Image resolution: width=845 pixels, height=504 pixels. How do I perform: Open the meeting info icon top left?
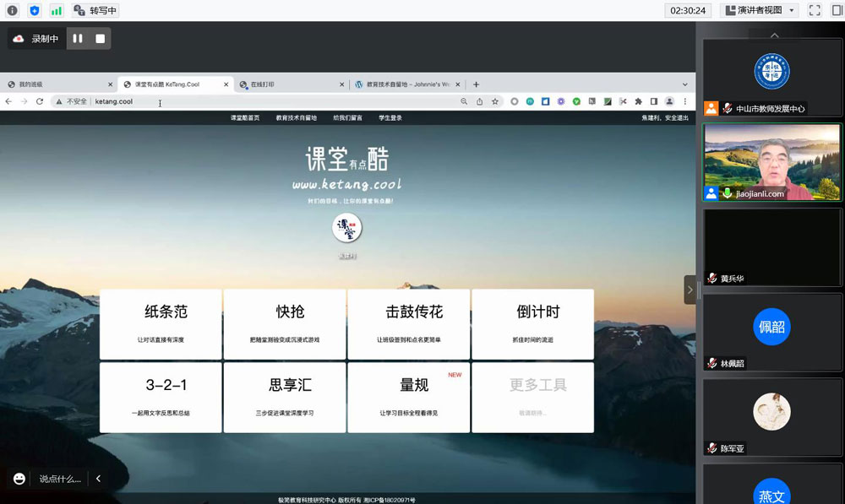click(x=11, y=10)
